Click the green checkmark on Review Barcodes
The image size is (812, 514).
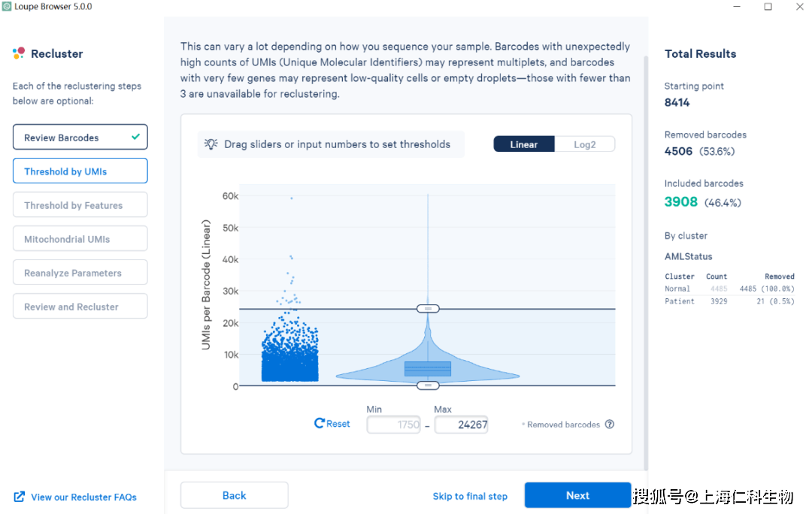[x=135, y=137]
